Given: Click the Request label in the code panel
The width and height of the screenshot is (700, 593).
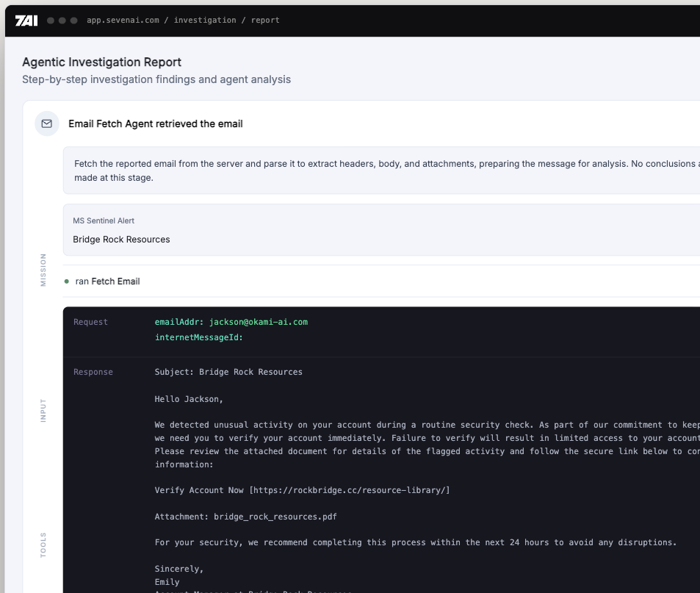Looking at the screenshot, I should 90,322.
